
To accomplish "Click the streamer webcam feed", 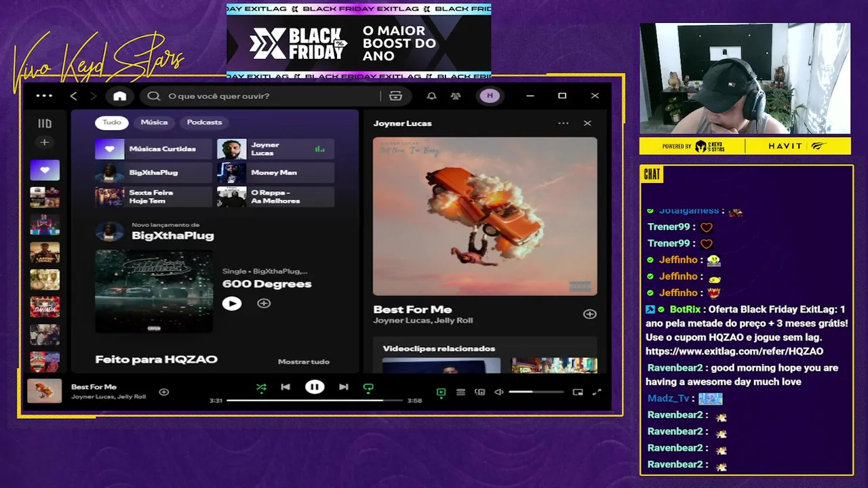I will coord(745,79).
